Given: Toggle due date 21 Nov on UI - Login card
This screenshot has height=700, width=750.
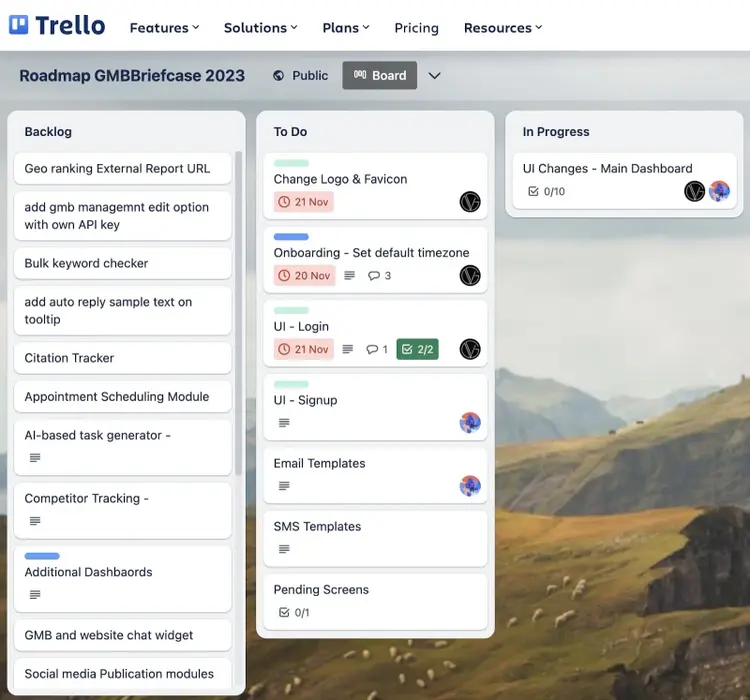Looking at the screenshot, I should point(303,349).
